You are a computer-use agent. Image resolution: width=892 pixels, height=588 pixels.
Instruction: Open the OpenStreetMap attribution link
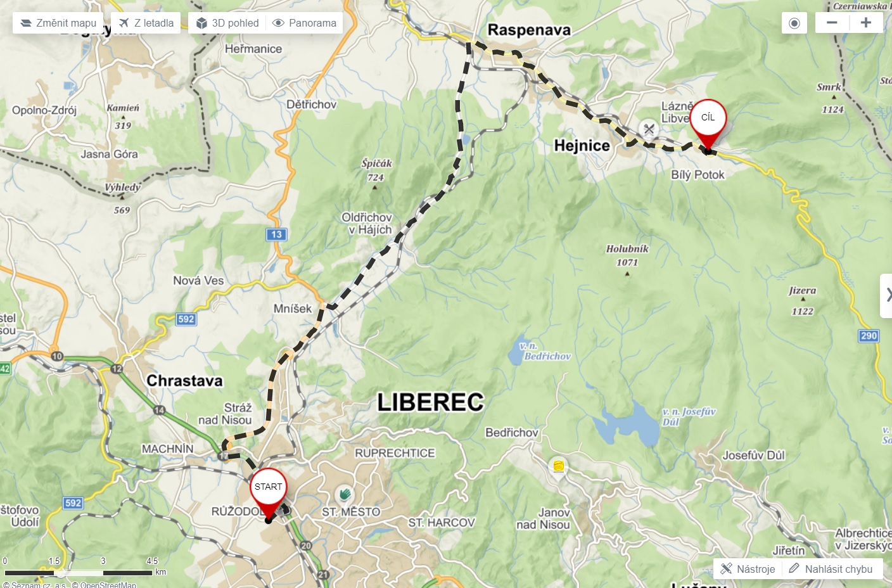coord(104,584)
